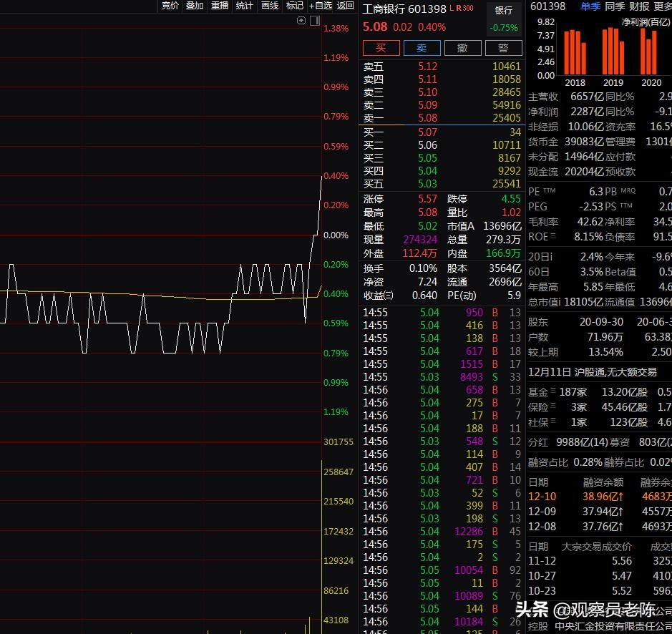Click the 现量 value 274324
The height and width of the screenshot is (634, 672).
pyautogui.click(x=419, y=240)
